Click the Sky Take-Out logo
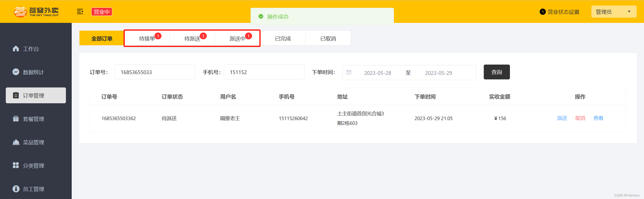 36,12
